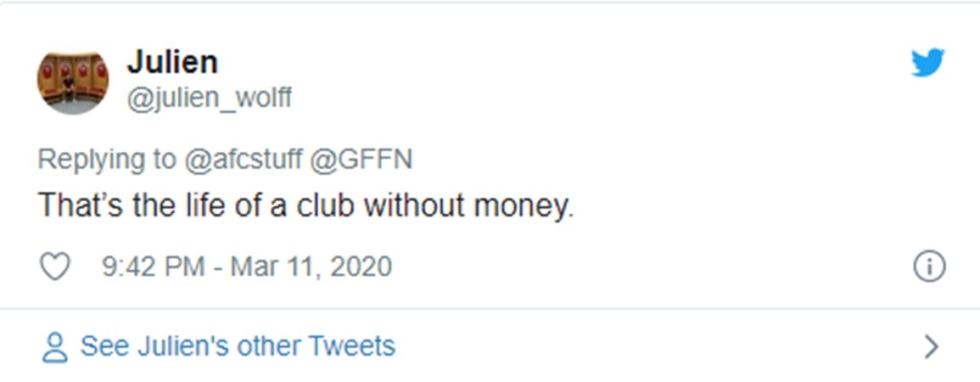This screenshot has width=980, height=382.
Task: Open the @julien_wolff handle
Action: pos(209,99)
